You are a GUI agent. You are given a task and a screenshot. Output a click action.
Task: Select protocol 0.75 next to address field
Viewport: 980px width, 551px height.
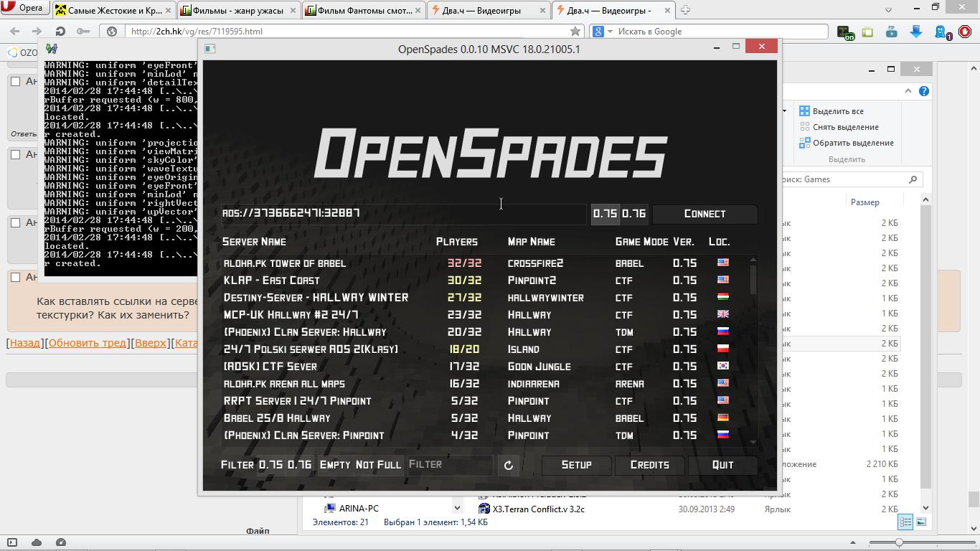tap(605, 214)
